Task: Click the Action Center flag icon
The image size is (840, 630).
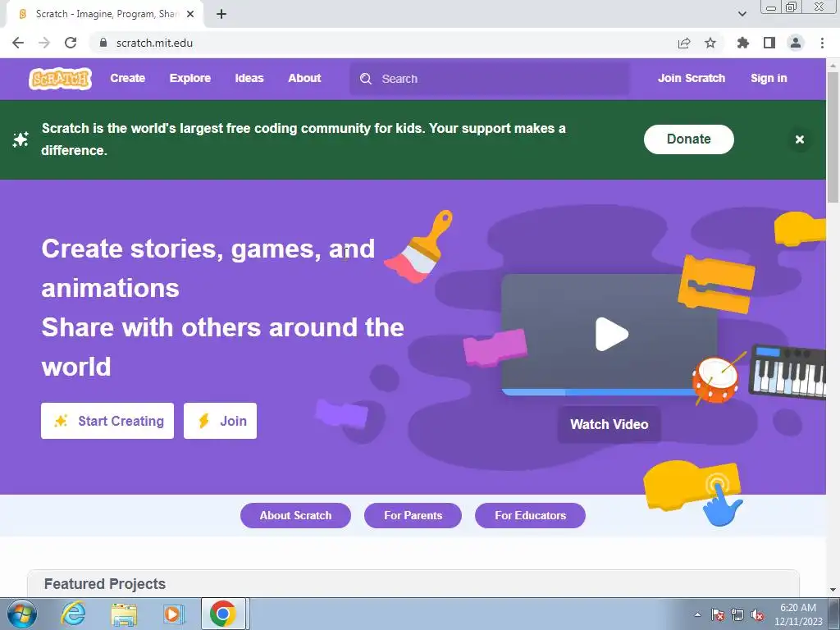Action: 718,615
